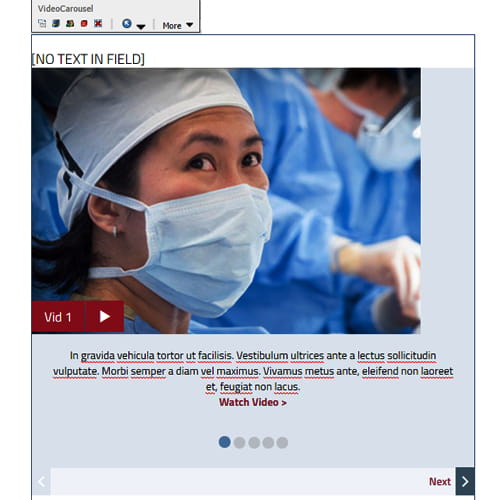Click the first VideoCarousel toolbar icon
This screenshot has width=500, height=500.
click(x=42, y=23)
